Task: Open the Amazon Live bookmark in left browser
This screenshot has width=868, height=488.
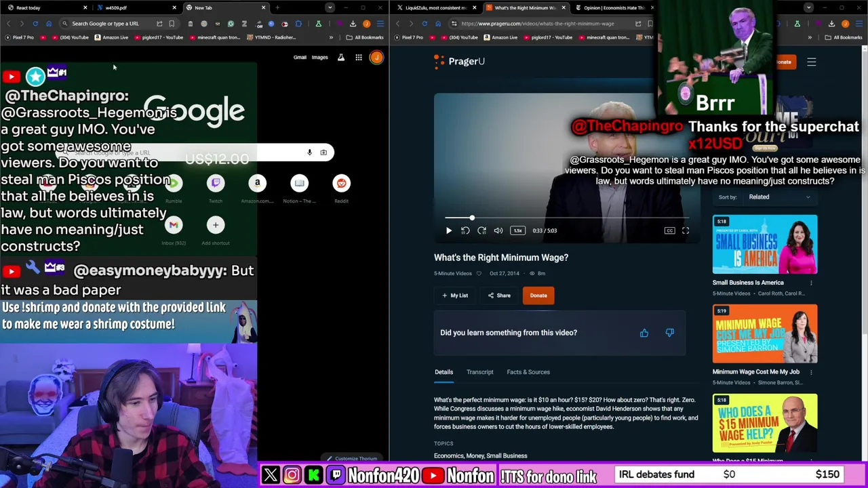Action: click(111, 37)
